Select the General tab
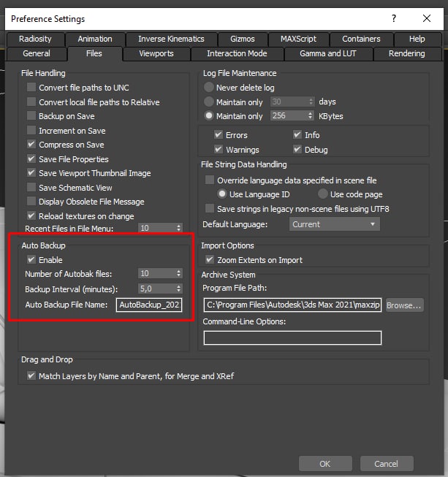448x477 pixels. pos(37,53)
